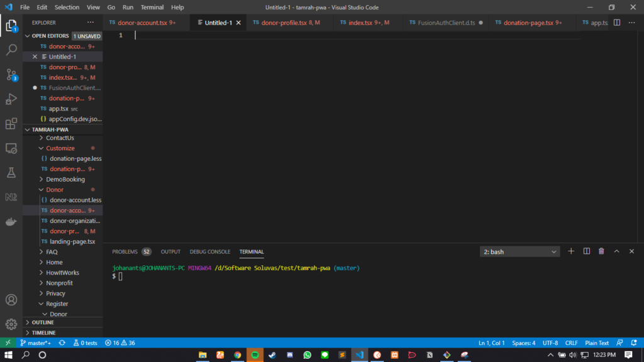Open the Windows Start menu
This screenshot has height=362, width=644.
tap(8, 354)
